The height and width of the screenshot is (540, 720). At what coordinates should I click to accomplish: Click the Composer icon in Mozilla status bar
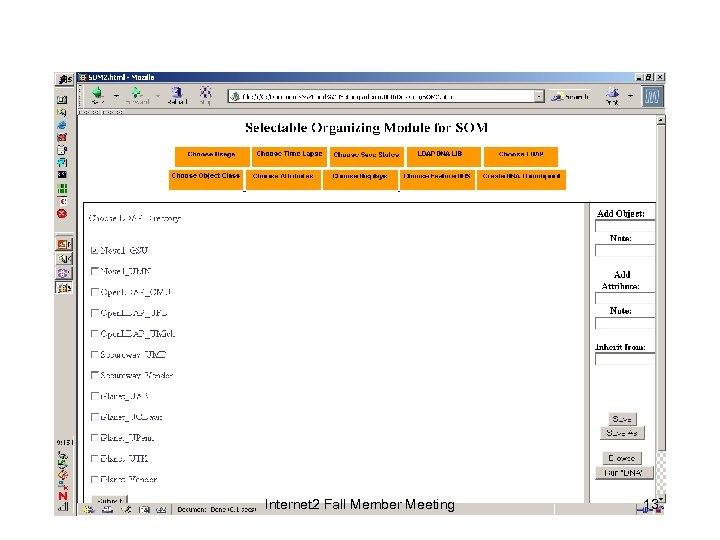click(x=126, y=509)
